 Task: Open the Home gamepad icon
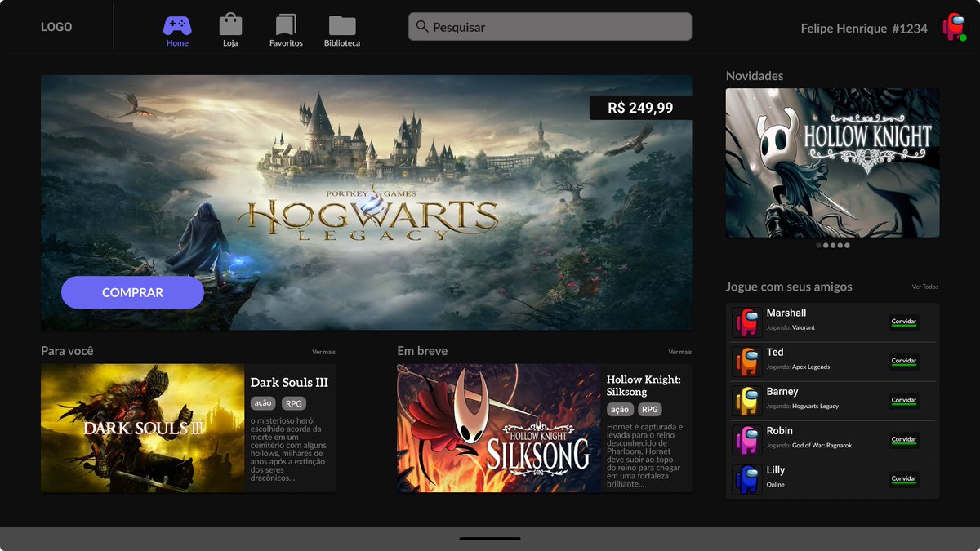[x=177, y=25]
